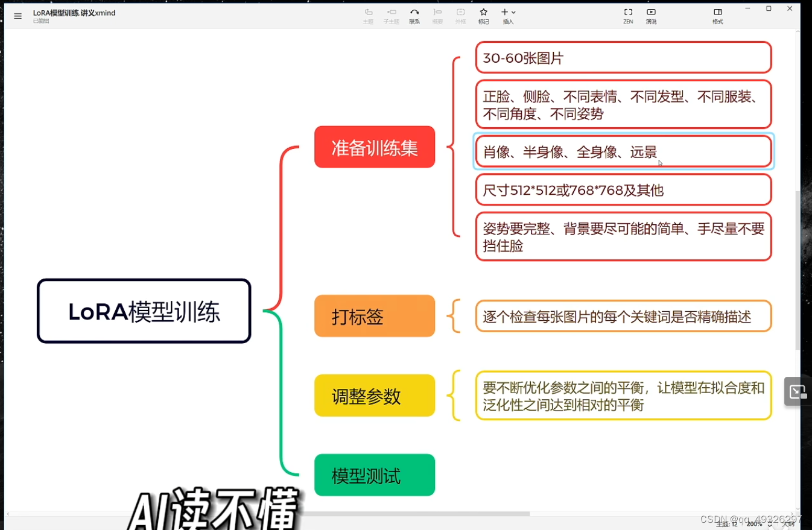Select the subtopic starting with 要不断优化参数

[x=623, y=396]
